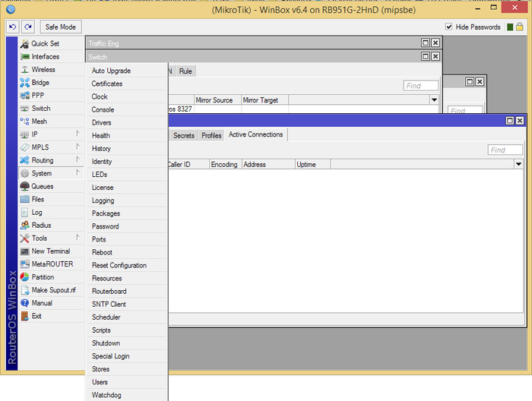The height and width of the screenshot is (401, 532).
Task: Open column dropdown in Switch window
Action: (x=434, y=99)
